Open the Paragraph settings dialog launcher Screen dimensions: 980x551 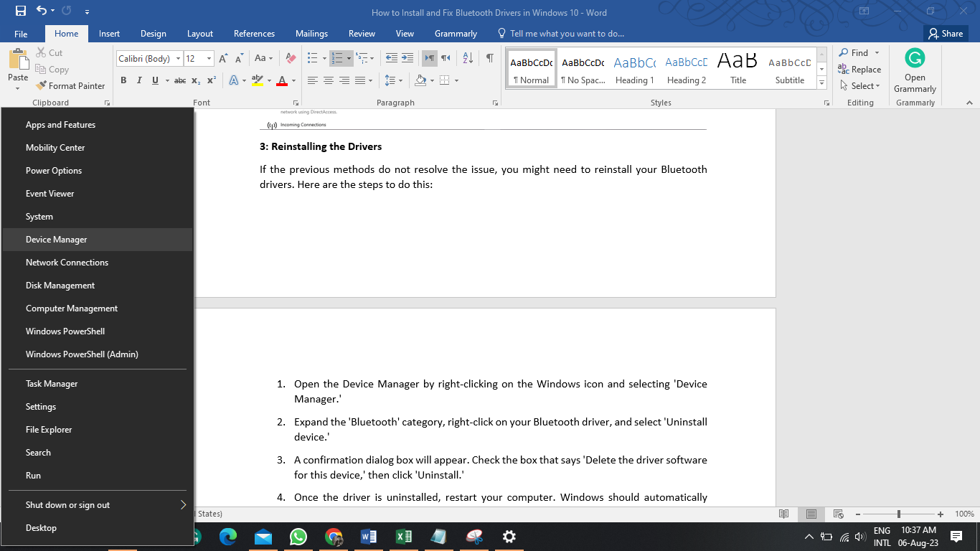496,103
